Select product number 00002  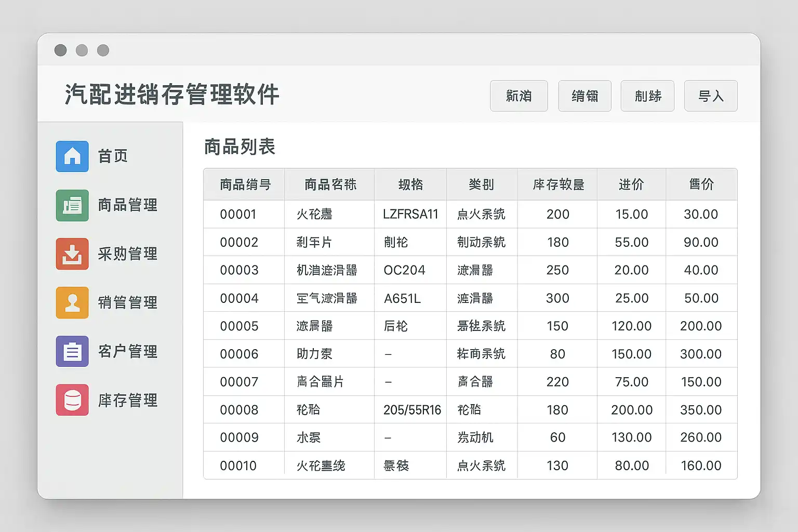[239, 242]
